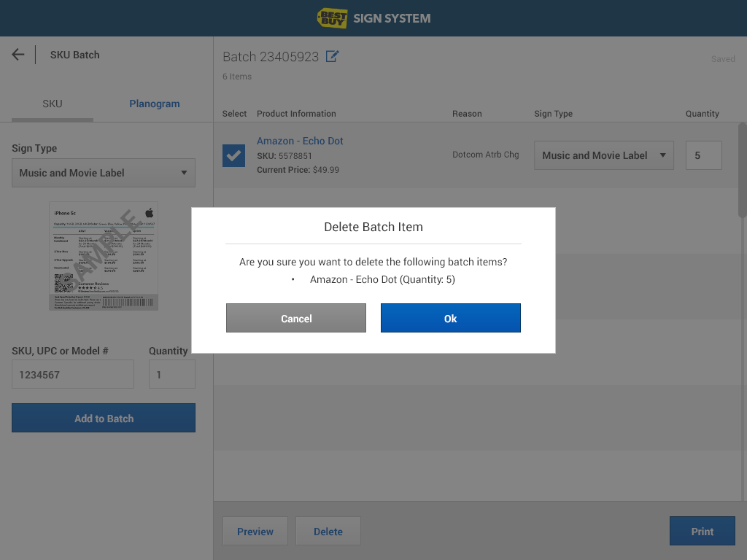Click the 'Batch 23405923' title text
The width and height of the screenshot is (747, 560).
click(271, 57)
